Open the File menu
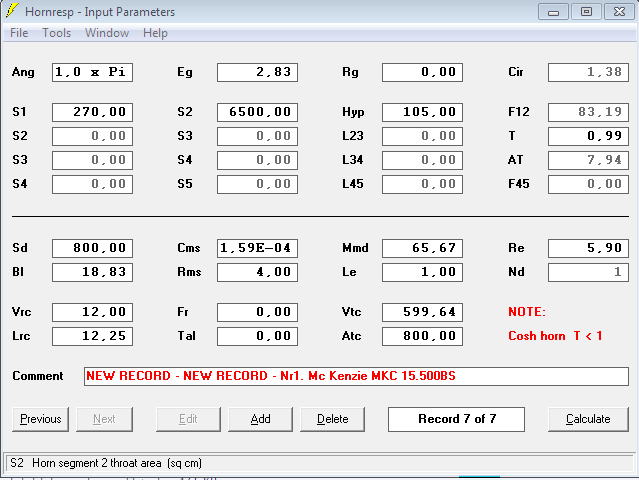This screenshot has width=639, height=480. pyautogui.click(x=19, y=33)
